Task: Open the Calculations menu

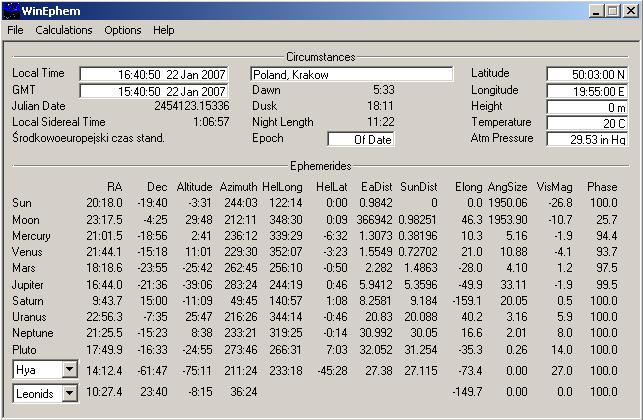Action: tap(63, 30)
